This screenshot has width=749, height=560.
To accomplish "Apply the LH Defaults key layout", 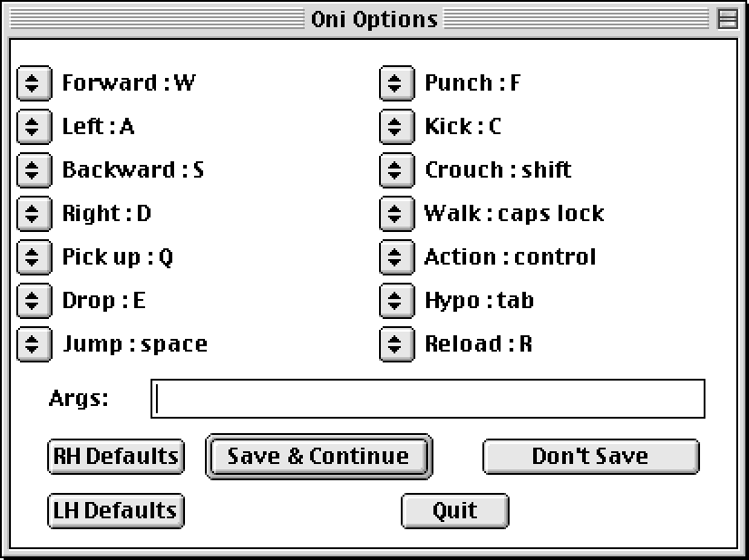I will click(116, 511).
